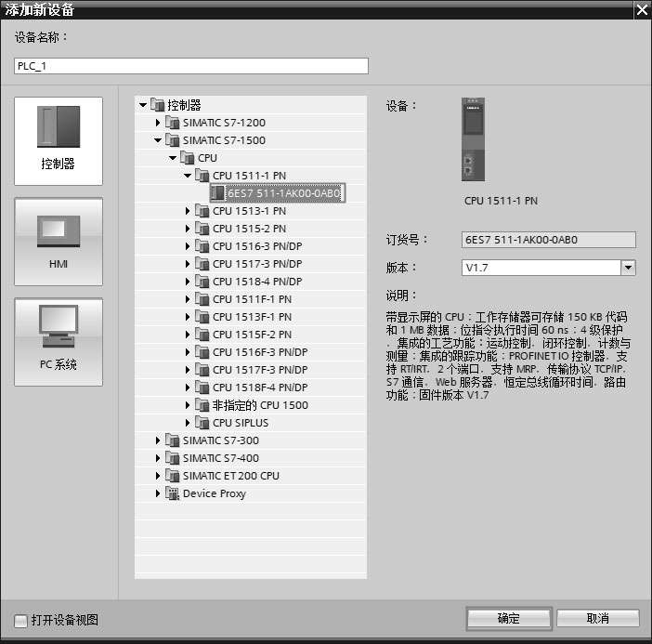Select the CPU 1511F-1 PN row text
652x644 pixels.
click(x=252, y=299)
